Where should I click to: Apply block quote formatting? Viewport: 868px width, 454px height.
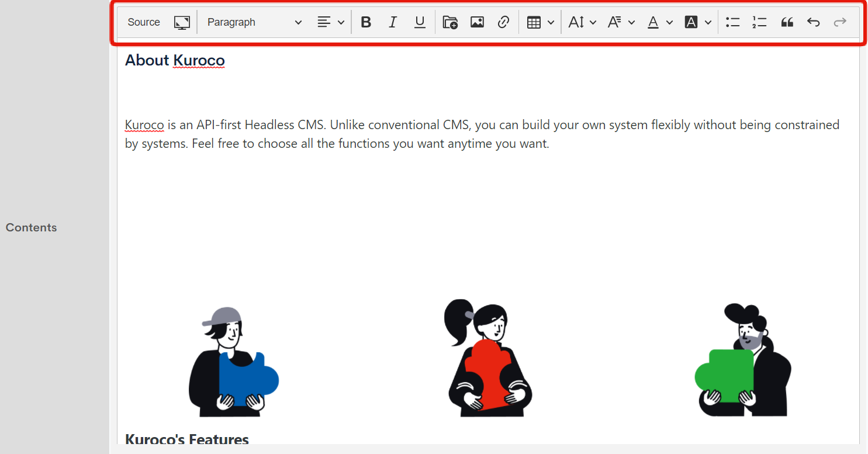(787, 22)
